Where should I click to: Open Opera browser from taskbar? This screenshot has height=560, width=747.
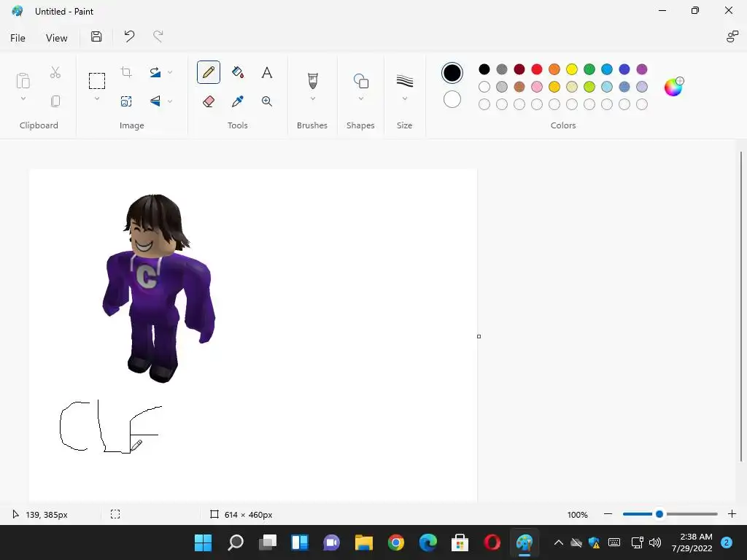[x=492, y=542]
